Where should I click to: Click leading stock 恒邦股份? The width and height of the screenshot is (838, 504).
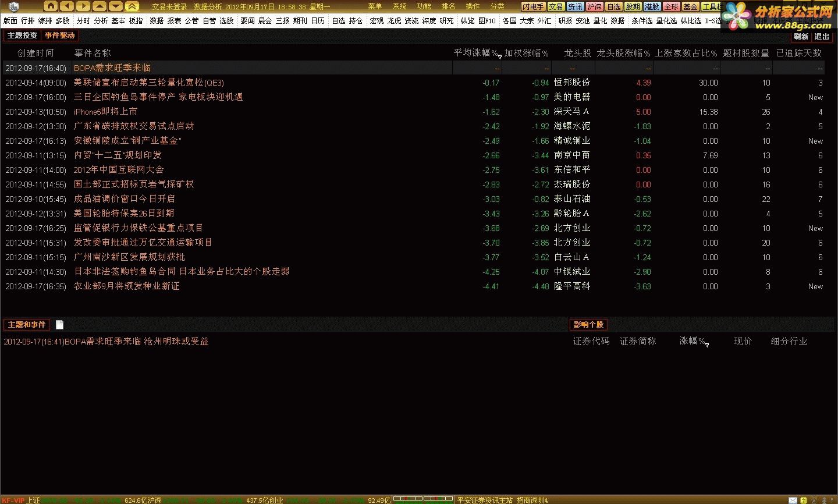572,83
